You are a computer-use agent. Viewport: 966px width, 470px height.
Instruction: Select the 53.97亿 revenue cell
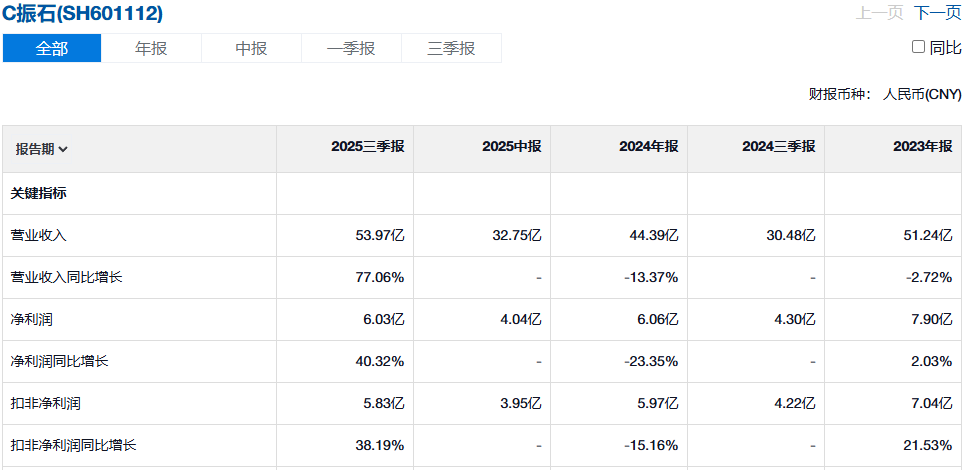tap(380, 235)
